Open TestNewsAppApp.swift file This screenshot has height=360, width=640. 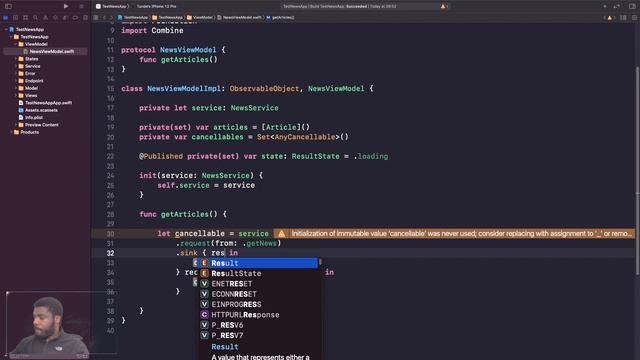tap(46, 103)
